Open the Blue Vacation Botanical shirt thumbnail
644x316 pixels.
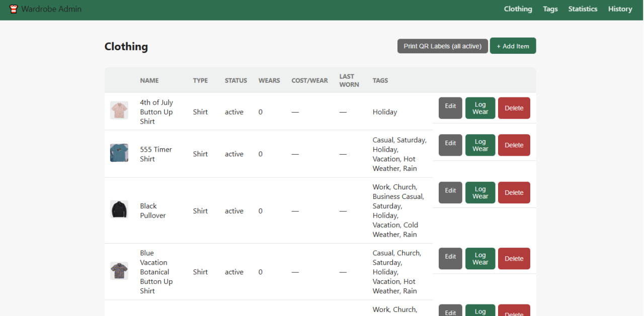[x=119, y=271]
